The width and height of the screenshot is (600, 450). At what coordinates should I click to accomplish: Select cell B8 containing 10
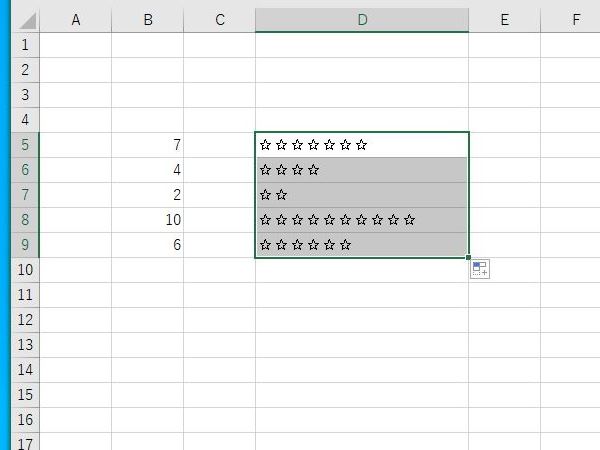click(147, 220)
